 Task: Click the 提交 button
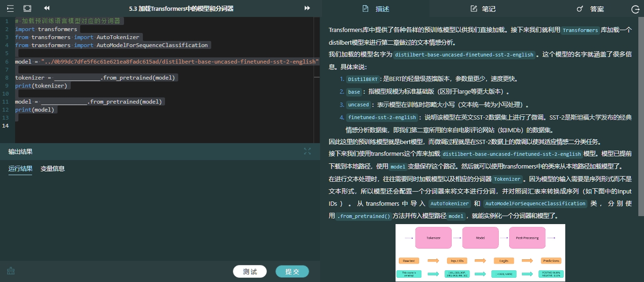click(292, 272)
